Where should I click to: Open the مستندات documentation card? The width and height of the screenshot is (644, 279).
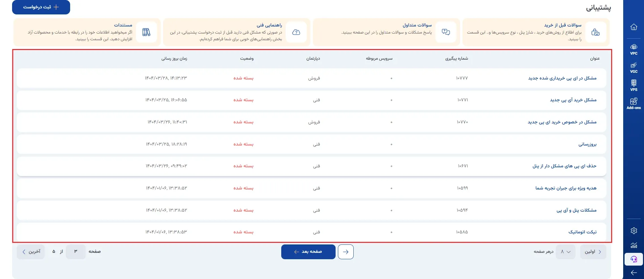coord(87,32)
